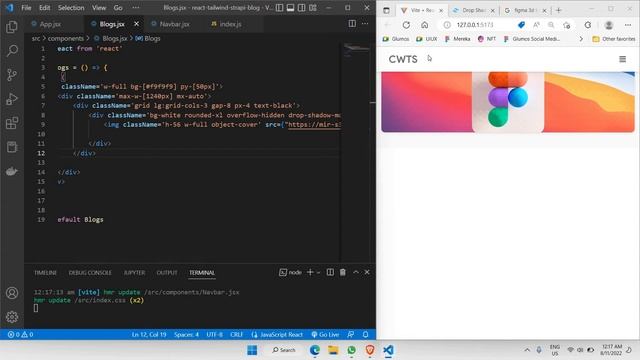Open browser Settings and more menu
This screenshot has height=360, width=640.
pos(628,25)
